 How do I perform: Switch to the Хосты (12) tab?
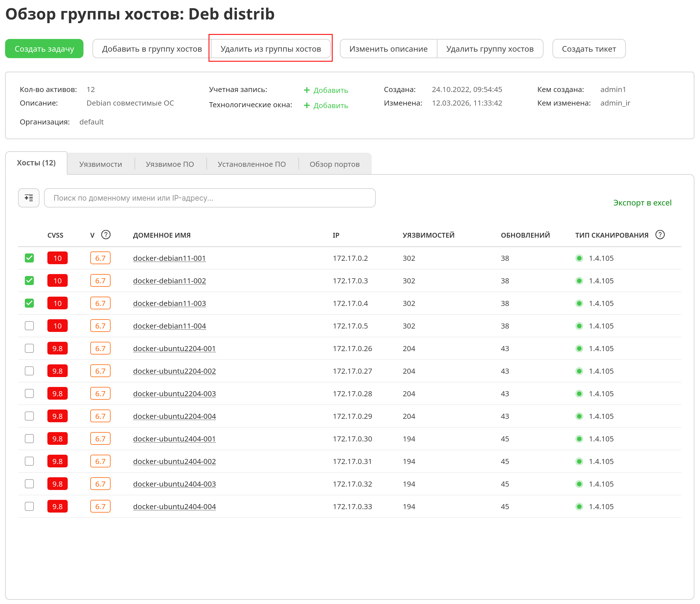[x=36, y=163]
